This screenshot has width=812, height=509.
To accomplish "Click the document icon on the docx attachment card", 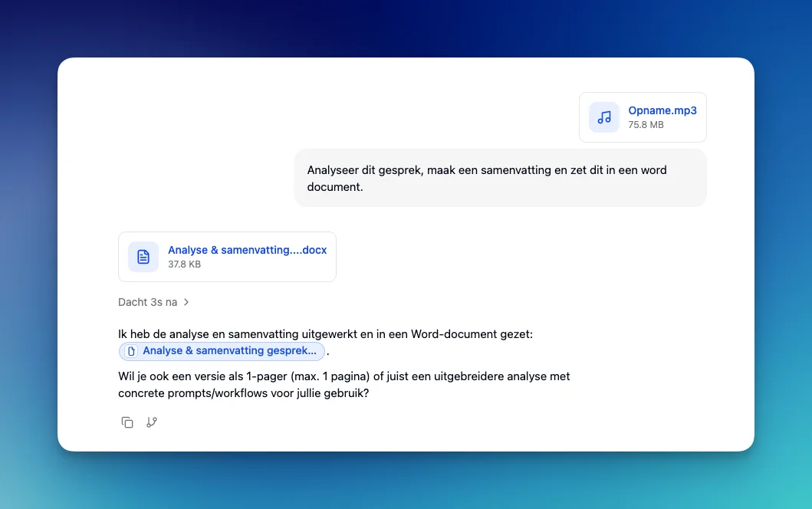I will [x=143, y=257].
